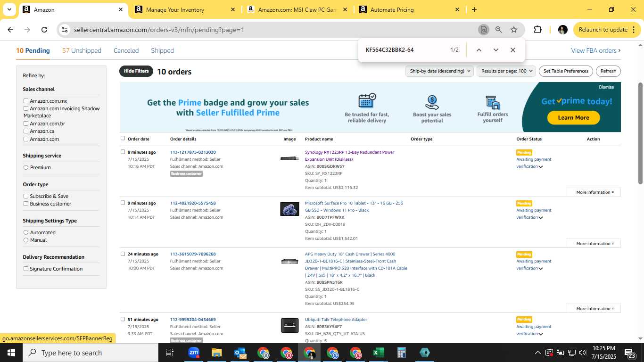Switch to the Canceled orders tab
The width and height of the screenshot is (644, 362).
click(x=126, y=50)
